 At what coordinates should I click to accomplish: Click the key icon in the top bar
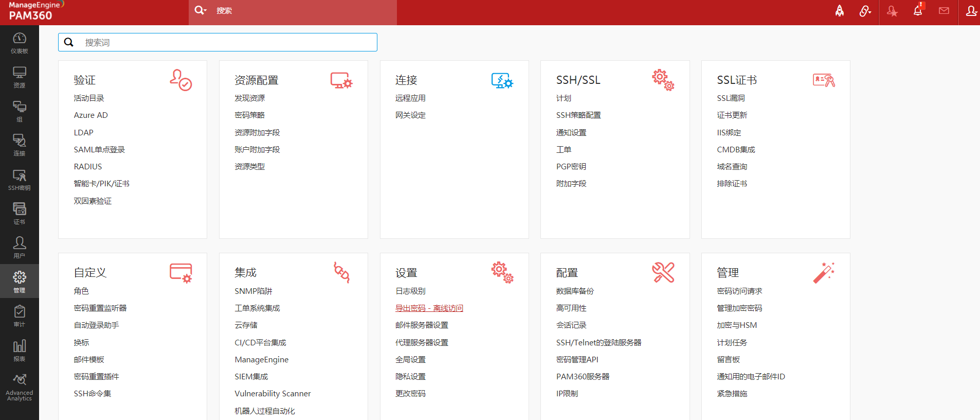[x=865, y=11]
